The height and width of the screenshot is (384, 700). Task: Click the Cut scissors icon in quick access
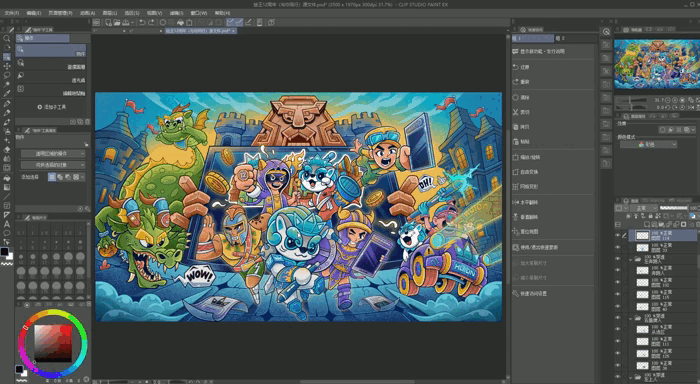click(x=516, y=112)
